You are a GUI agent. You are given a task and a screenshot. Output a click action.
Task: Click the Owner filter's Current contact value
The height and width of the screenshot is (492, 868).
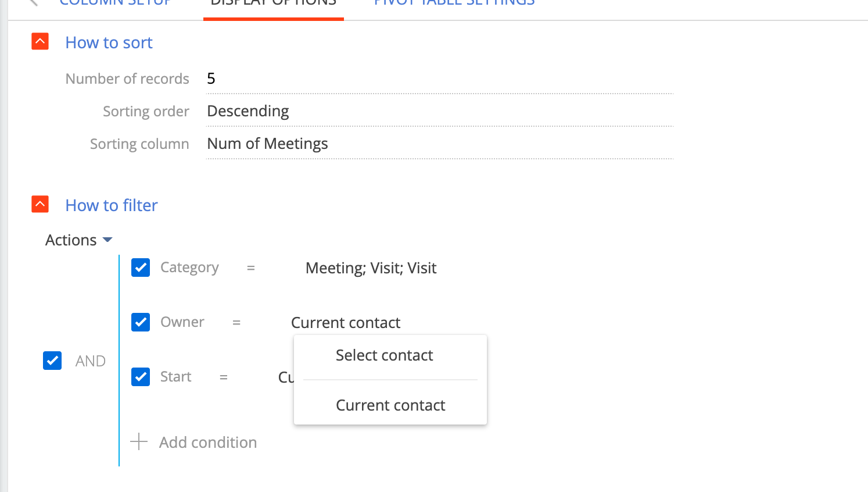(x=346, y=323)
